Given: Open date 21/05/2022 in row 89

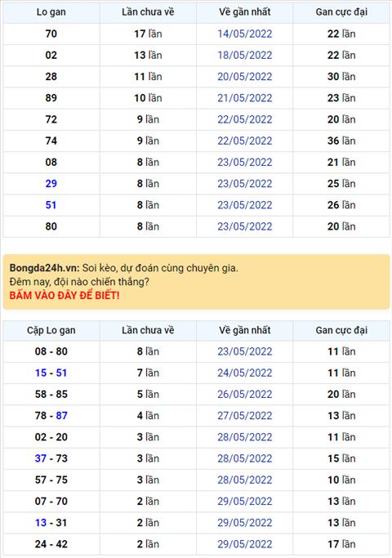Looking at the screenshot, I should (x=245, y=98).
